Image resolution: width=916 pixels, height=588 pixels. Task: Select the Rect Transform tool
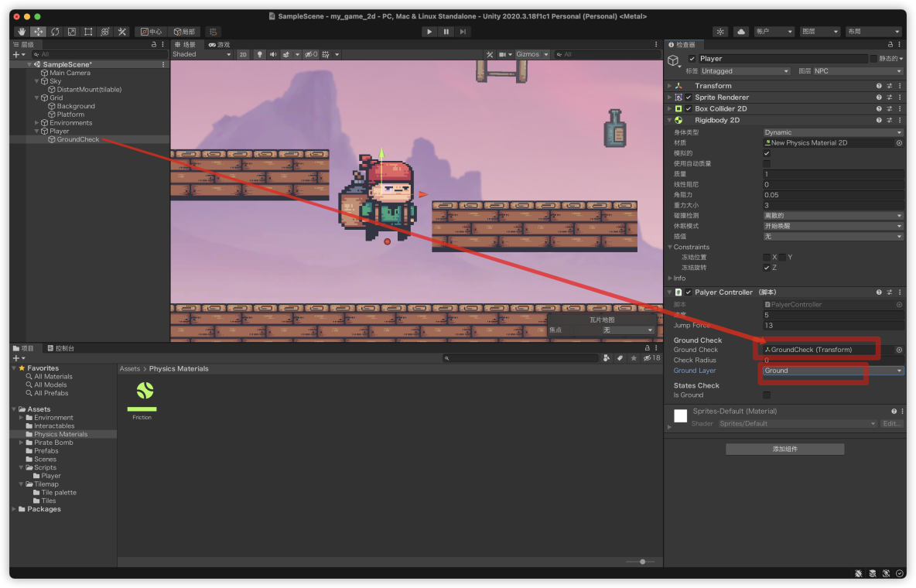[88, 32]
